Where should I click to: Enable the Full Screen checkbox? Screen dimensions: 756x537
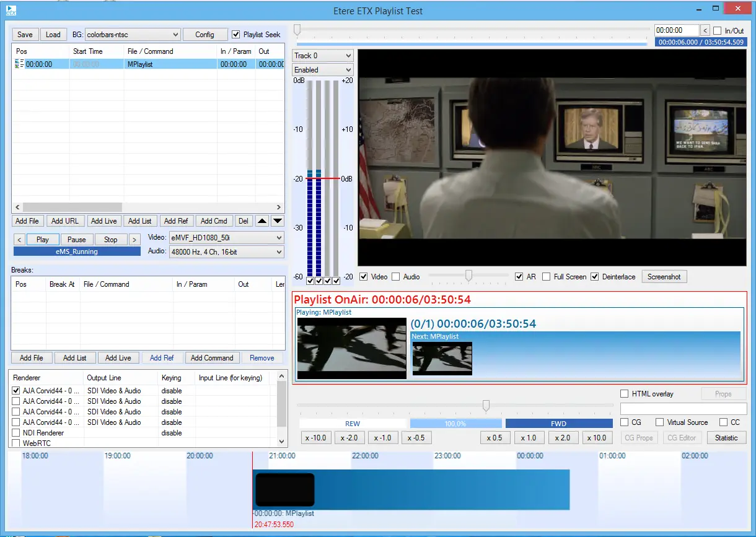pyautogui.click(x=546, y=277)
